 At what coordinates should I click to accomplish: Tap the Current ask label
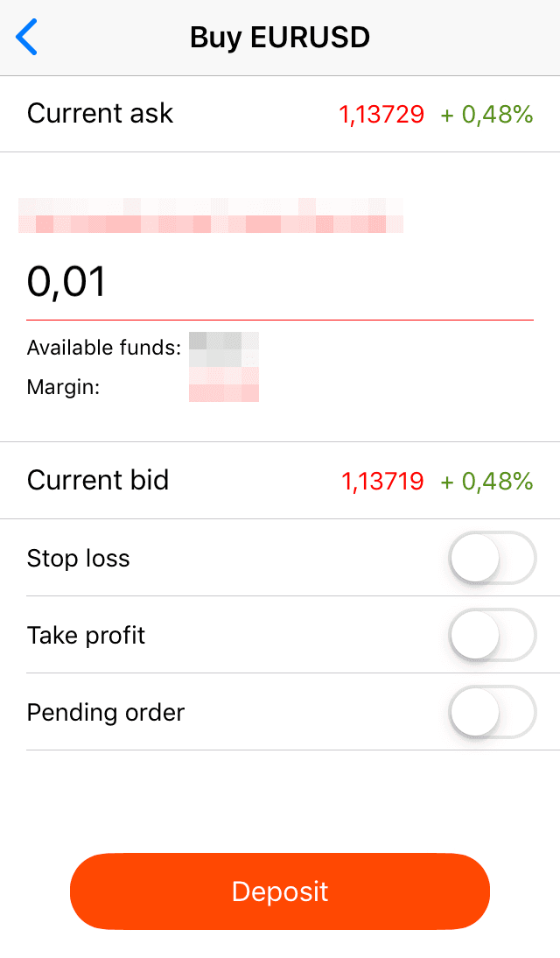[100, 114]
